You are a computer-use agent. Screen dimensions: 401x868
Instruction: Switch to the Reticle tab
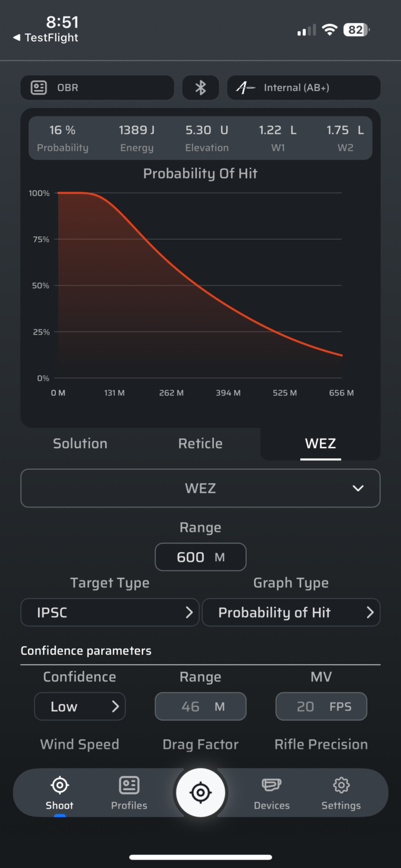200,444
